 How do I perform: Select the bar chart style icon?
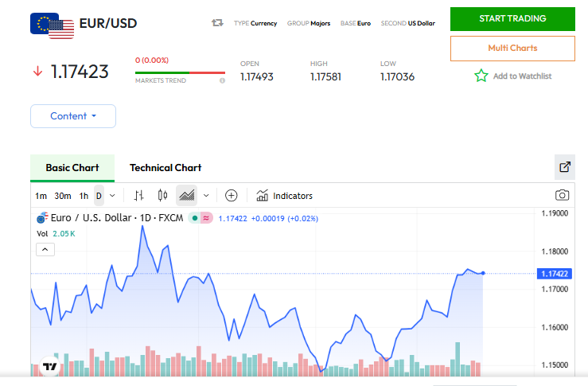[x=139, y=195]
